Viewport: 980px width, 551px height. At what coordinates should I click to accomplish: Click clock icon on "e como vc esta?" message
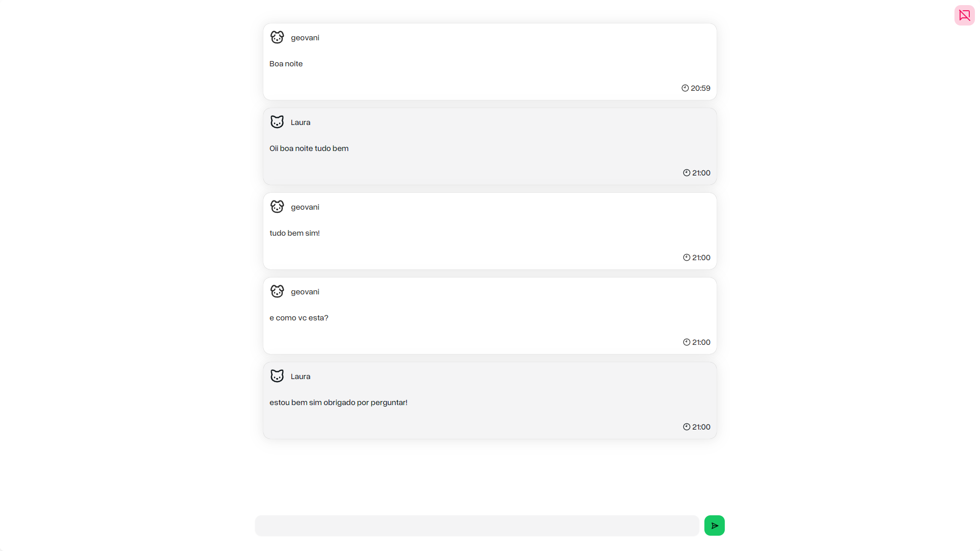tap(687, 342)
